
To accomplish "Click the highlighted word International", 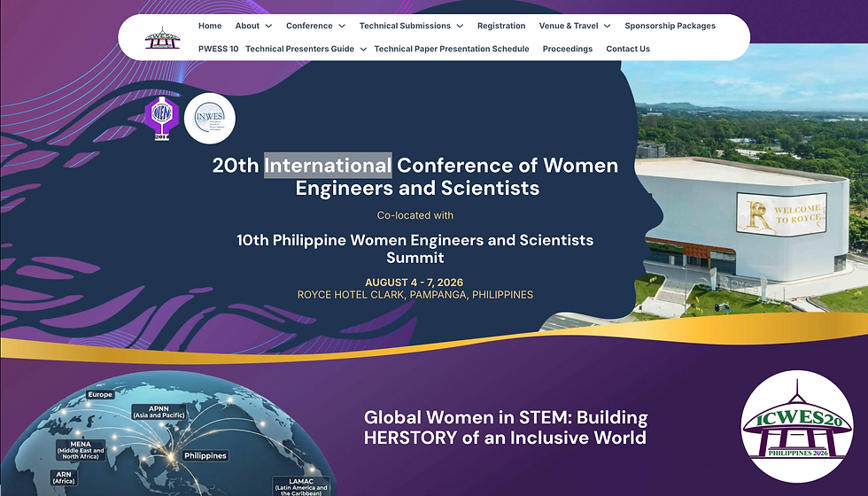I will 328,166.
